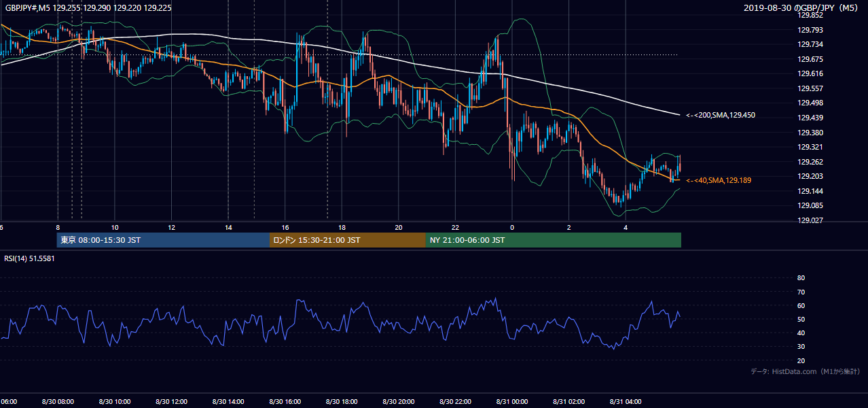Click hour label 12 under price chart

click(171, 227)
